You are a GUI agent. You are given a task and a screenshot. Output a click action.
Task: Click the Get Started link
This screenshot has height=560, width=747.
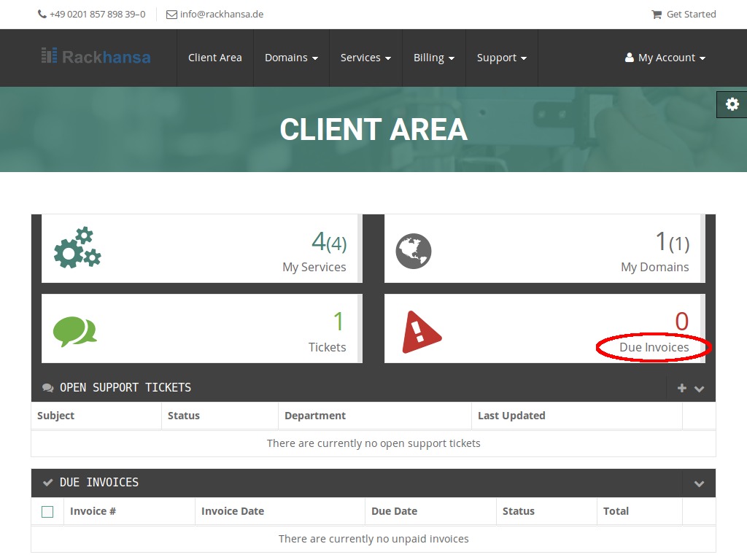(x=691, y=15)
